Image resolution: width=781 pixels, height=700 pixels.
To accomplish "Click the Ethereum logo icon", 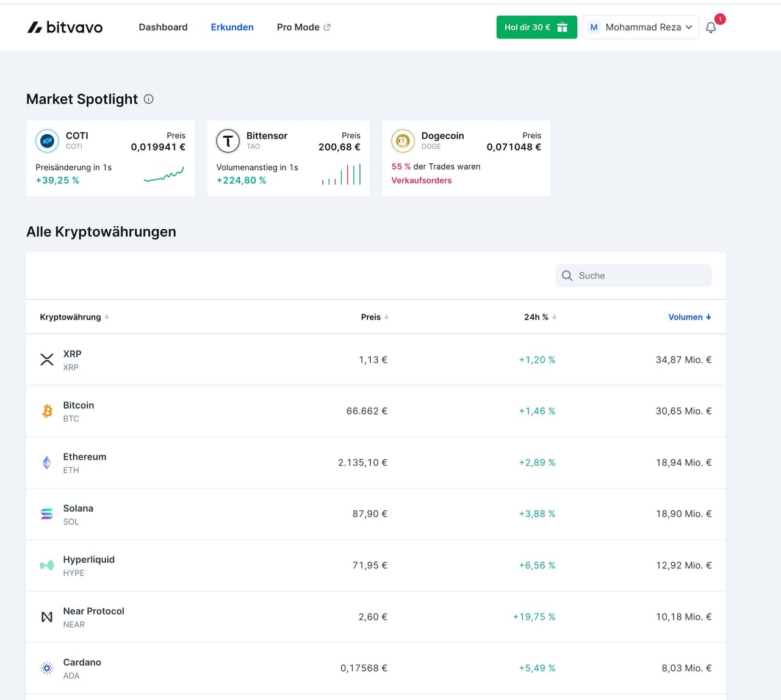I will click(47, 463).
